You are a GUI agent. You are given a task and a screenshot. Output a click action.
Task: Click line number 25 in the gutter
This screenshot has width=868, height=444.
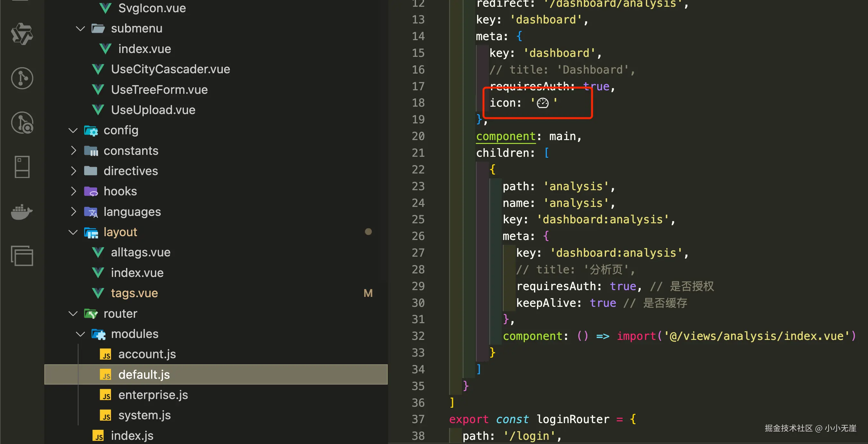pyautogui.click(x=418, y=219)
